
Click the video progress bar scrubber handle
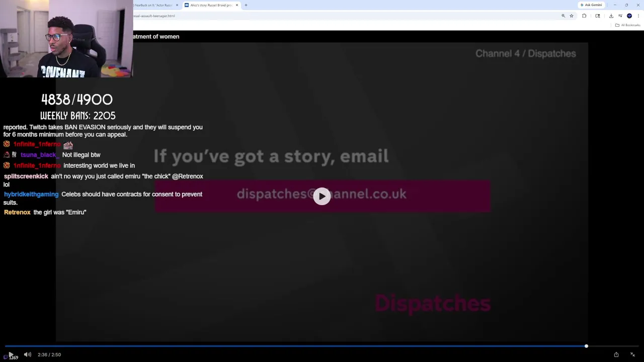pos(586,346)
